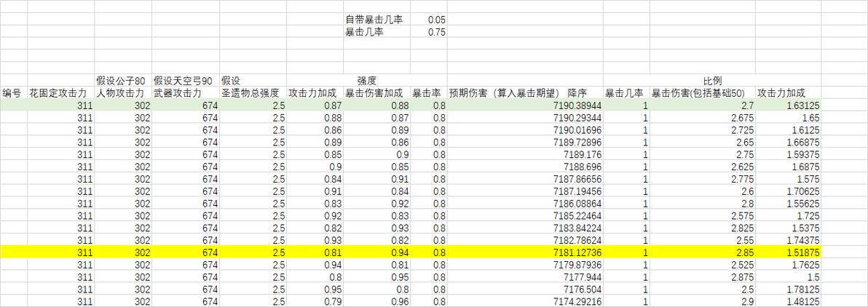Select the expected damage cell 7182.78624

coord(525,240)
